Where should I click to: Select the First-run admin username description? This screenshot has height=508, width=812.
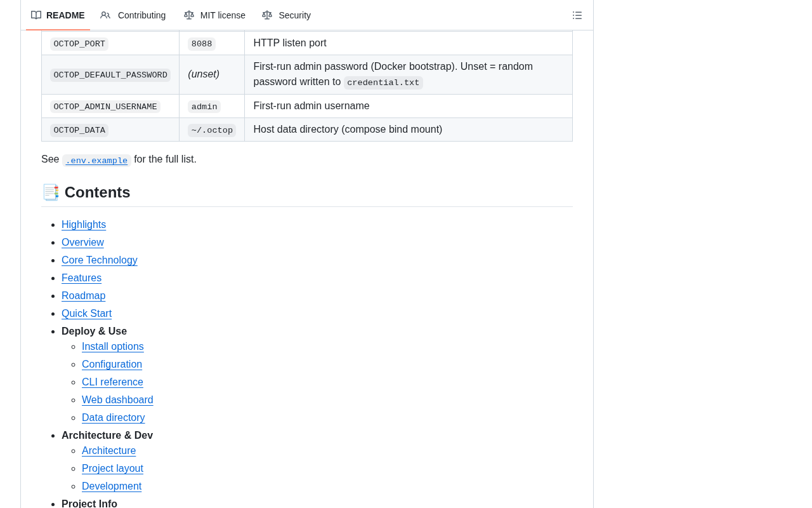[311, 106]
